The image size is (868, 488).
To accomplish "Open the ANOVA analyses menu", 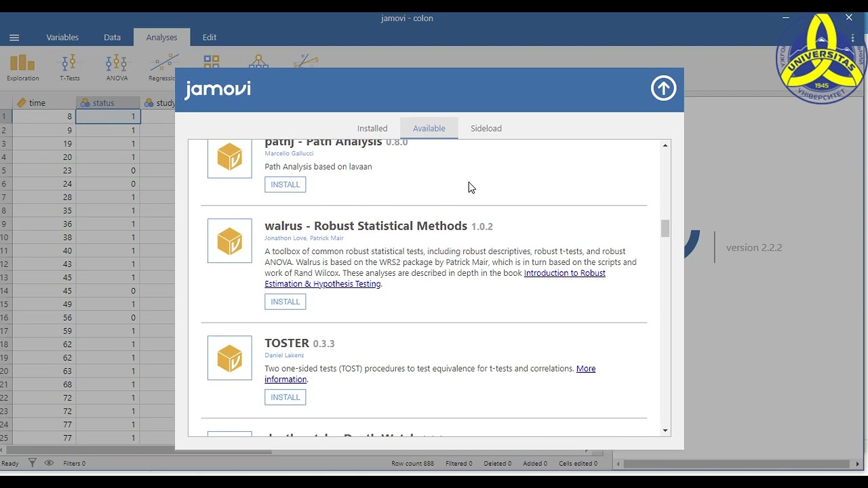I will pos(117,68).
